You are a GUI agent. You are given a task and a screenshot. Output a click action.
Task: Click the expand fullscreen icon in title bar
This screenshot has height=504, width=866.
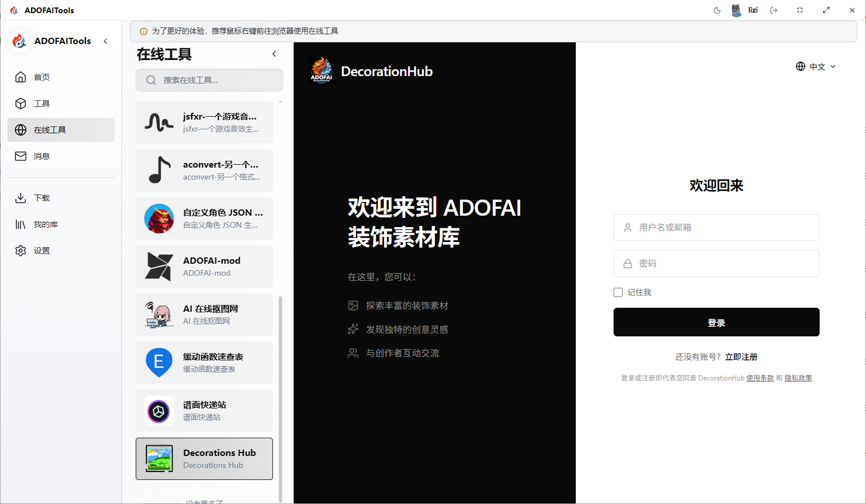tap(826, 10)
